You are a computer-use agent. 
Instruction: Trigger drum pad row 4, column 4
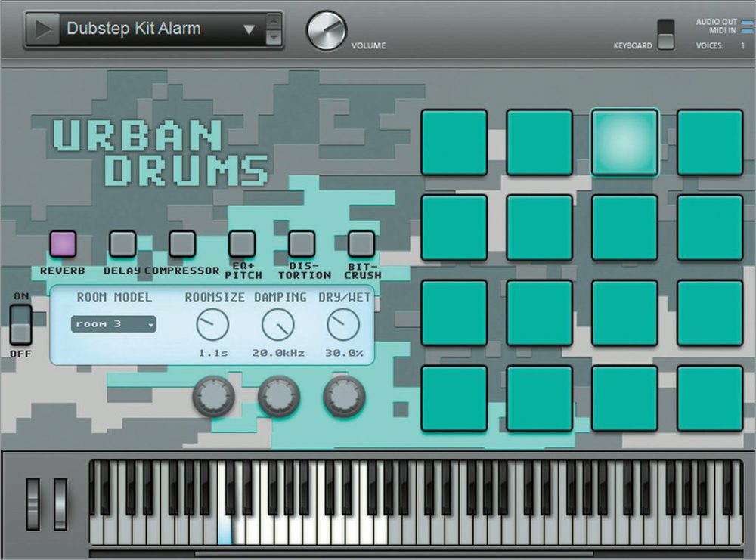pos(710,398)
